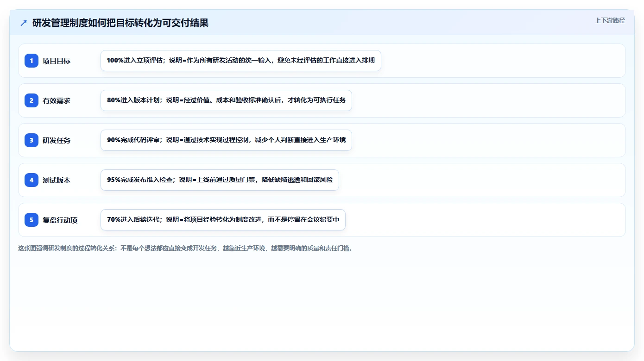Select step number badge 3
Viewport: 644px width, 361px height.
click(32, 140)
